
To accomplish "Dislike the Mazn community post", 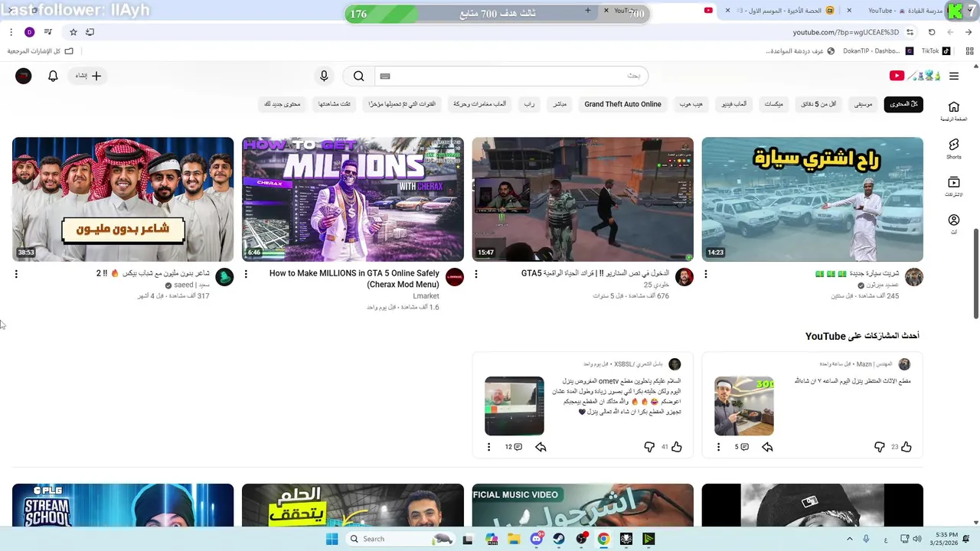I will tap(880, 447).
